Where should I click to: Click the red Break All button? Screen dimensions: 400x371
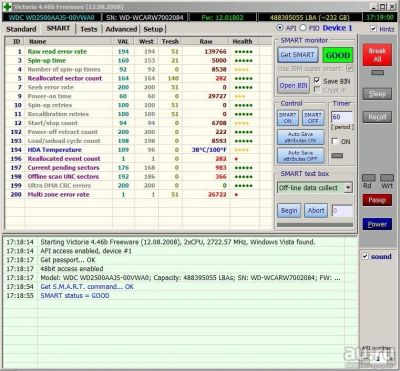coord(377,55)
